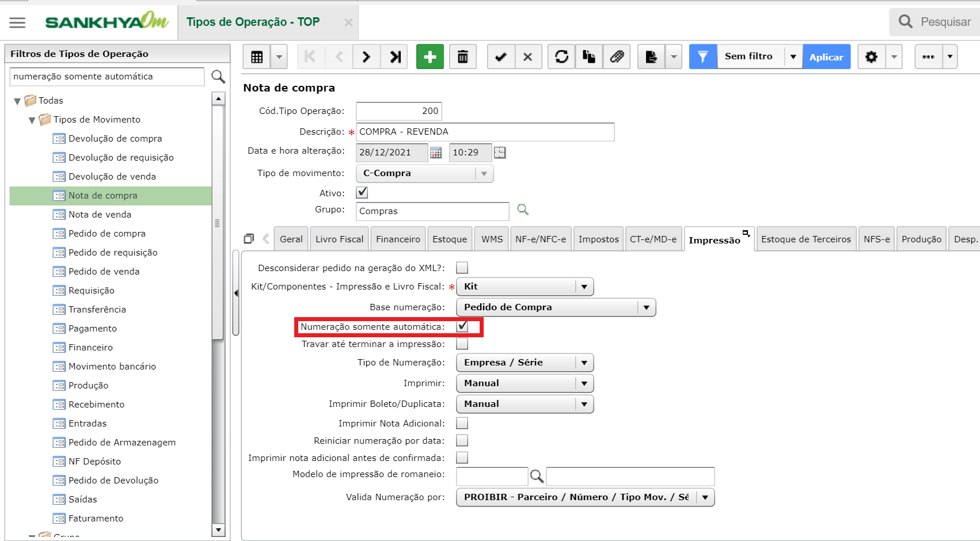This screenshot has height=541, width=980.
Task: Refresh the record with the reload icon
Action: click(x=561, y=56)
